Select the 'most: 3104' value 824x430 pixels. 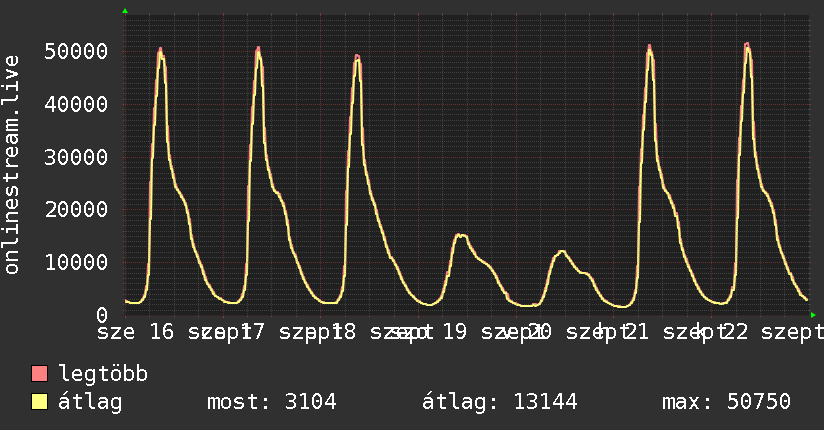(272, 402)
